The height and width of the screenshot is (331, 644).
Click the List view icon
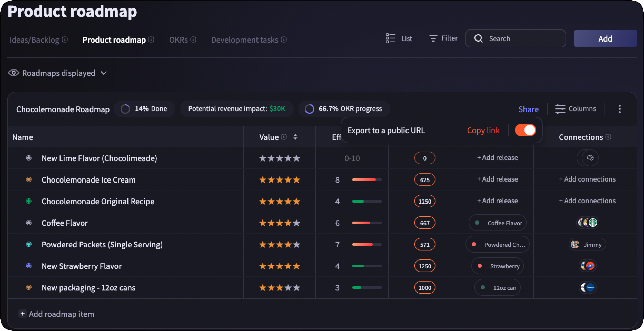[390, 38]
